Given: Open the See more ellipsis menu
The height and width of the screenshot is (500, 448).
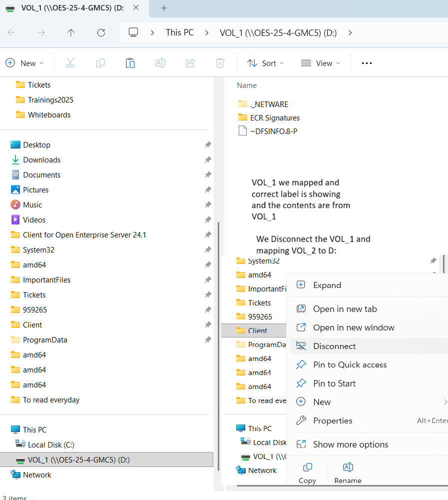Looking at the screenshot, I should [x=367, y=63].
